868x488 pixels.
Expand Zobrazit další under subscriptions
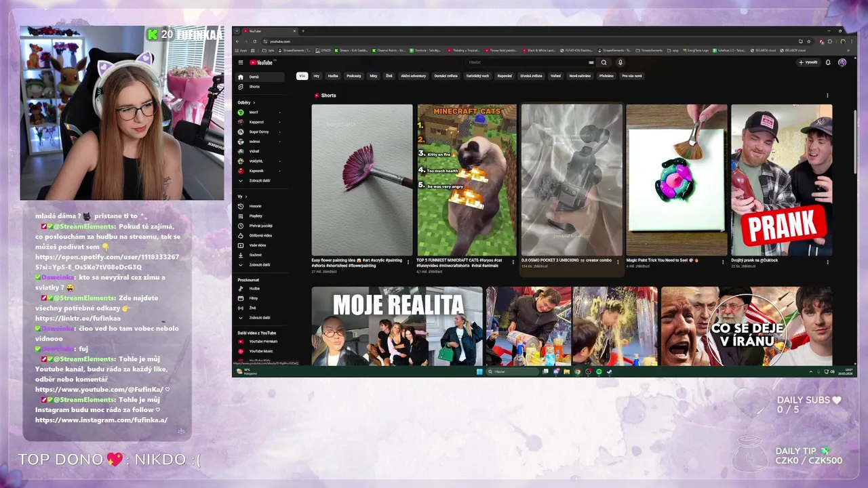tap(258, 181)
